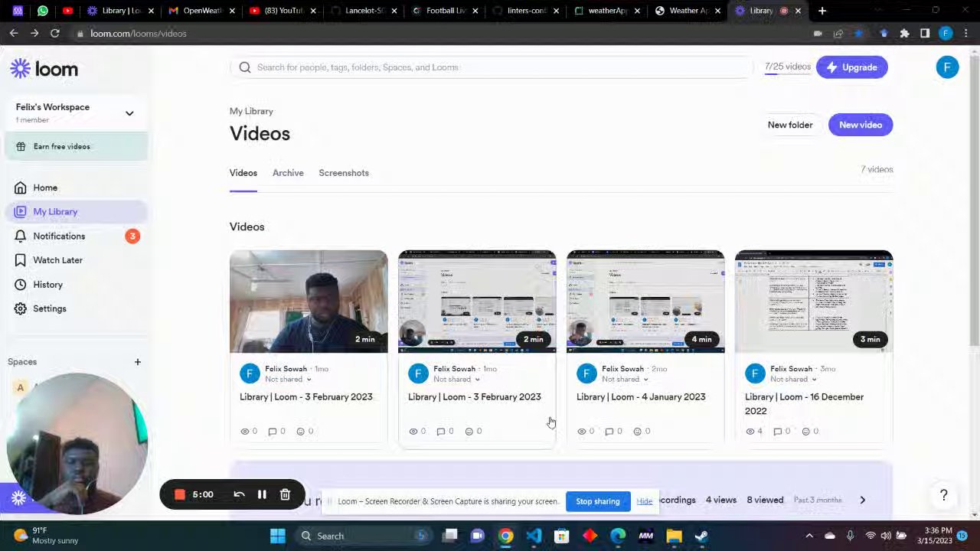Click Stop sharing button

[x=598, y=501]
